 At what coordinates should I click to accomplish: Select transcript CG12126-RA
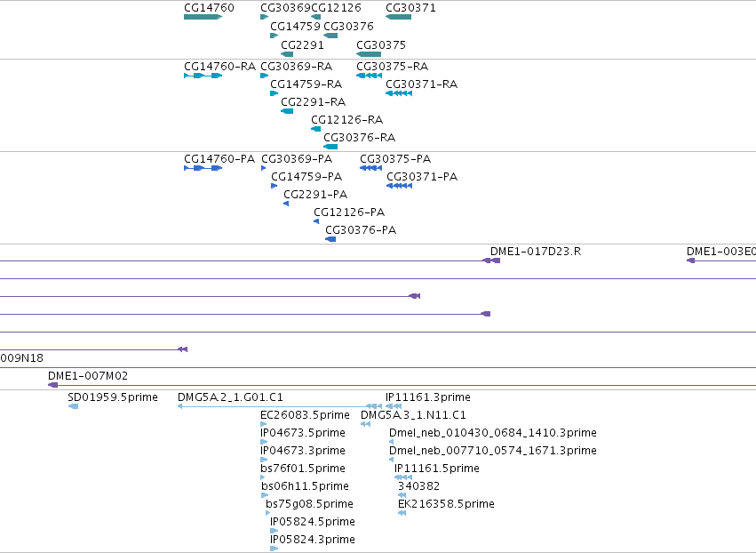(x=346, y=120)
